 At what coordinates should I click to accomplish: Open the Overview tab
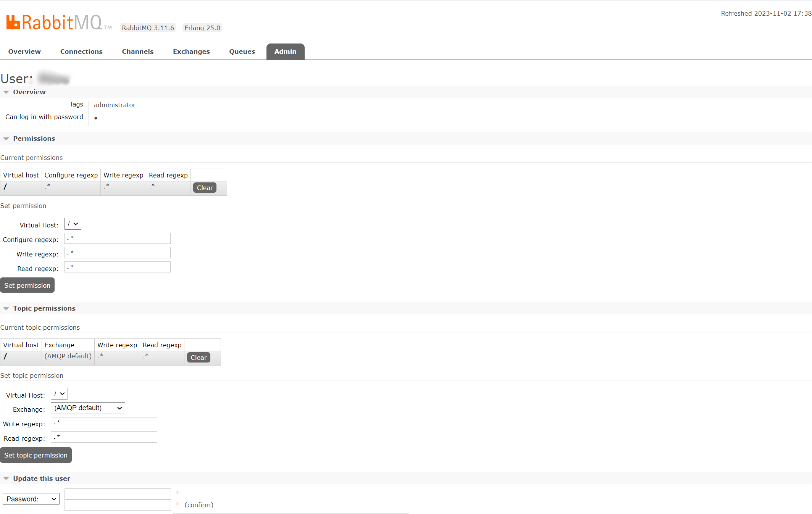click(24, 52)
